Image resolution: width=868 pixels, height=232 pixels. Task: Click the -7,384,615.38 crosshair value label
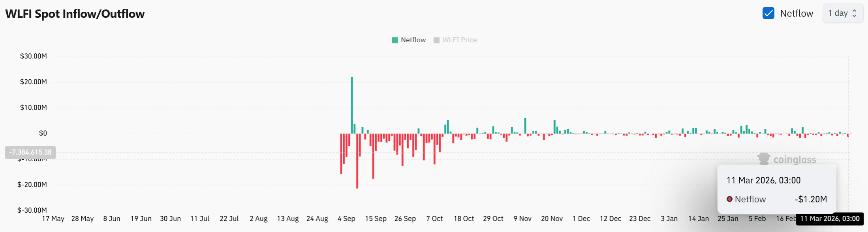point(30,152)
